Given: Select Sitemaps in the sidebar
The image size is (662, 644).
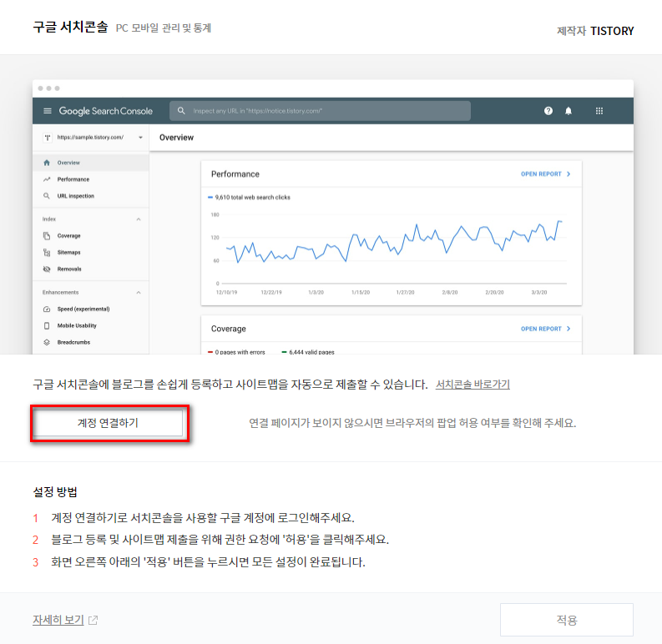Looking at the screenshot, I should 68,253.
